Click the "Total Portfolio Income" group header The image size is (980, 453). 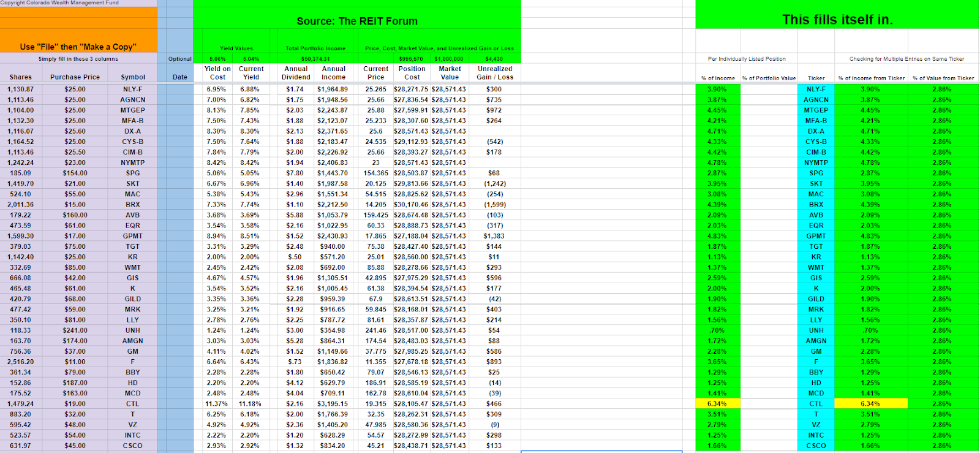[315, 48]
